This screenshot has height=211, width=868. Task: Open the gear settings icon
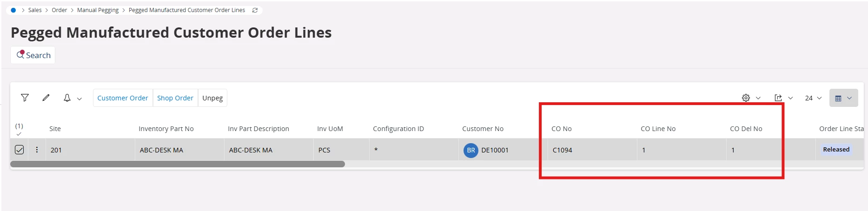pos(746,98)
